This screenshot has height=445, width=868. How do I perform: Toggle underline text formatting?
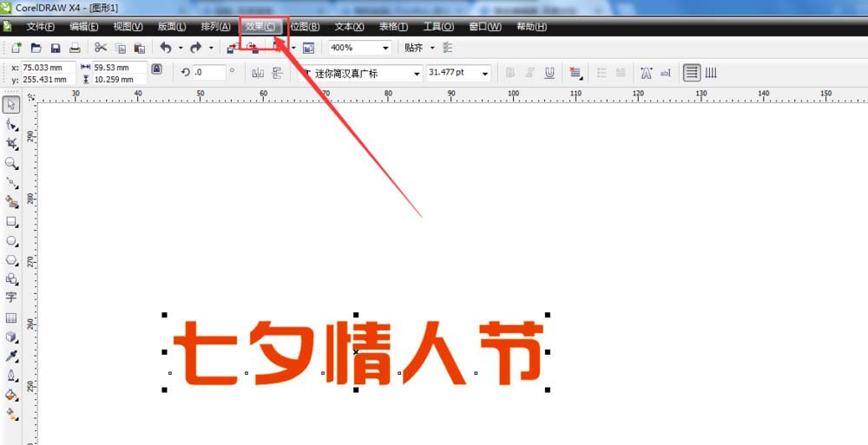point(549,73)
